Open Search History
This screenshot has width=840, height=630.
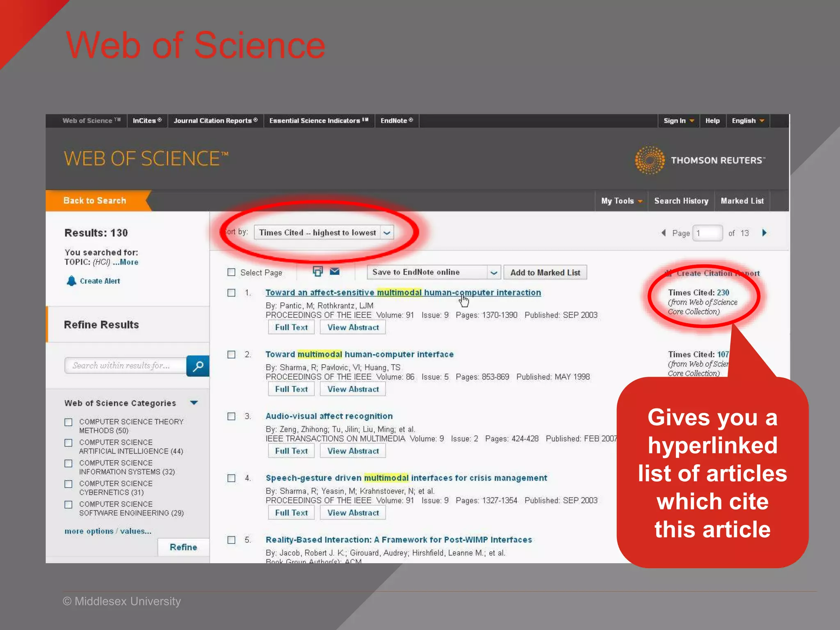click(681, 201)
